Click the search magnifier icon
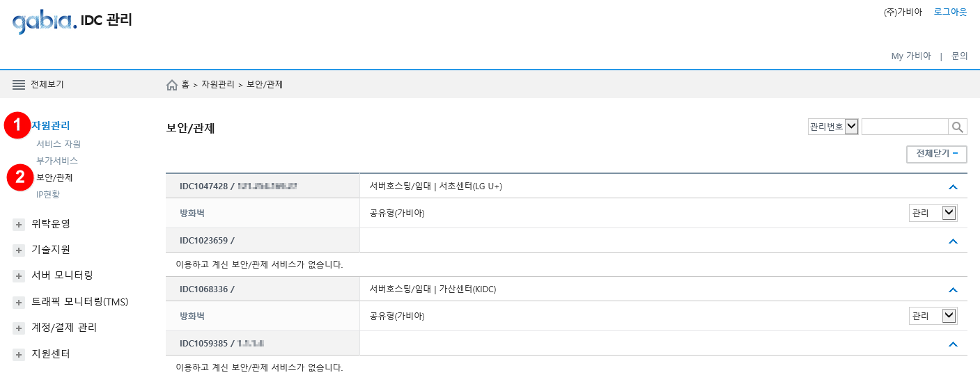980x375 pixels. [958, 127]
